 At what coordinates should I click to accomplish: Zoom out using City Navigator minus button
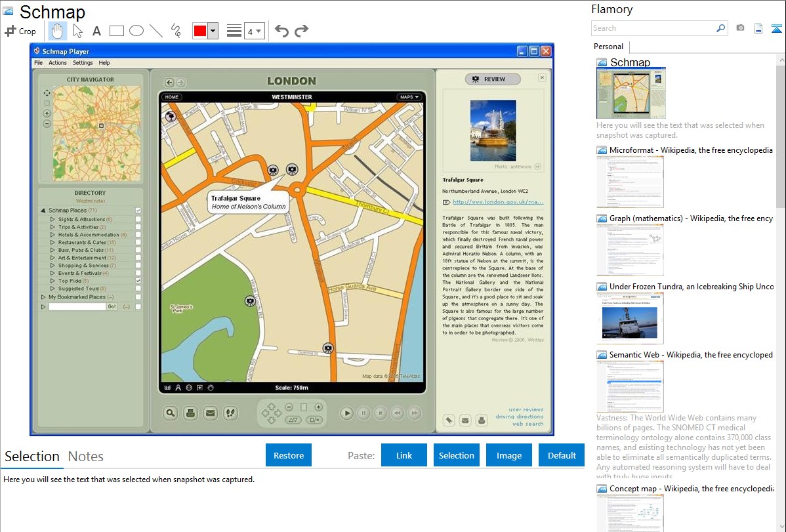tap(47, 123)
